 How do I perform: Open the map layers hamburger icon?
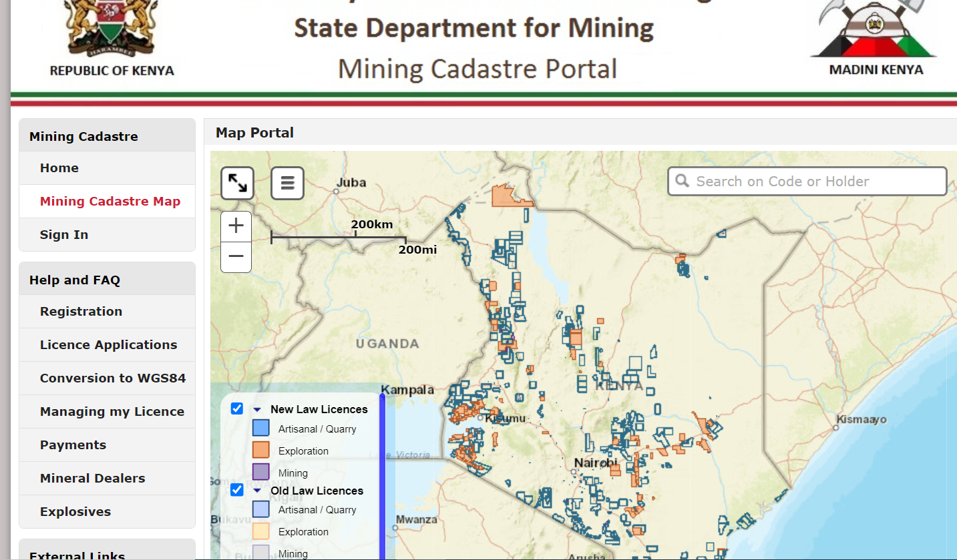click(287, 183)
